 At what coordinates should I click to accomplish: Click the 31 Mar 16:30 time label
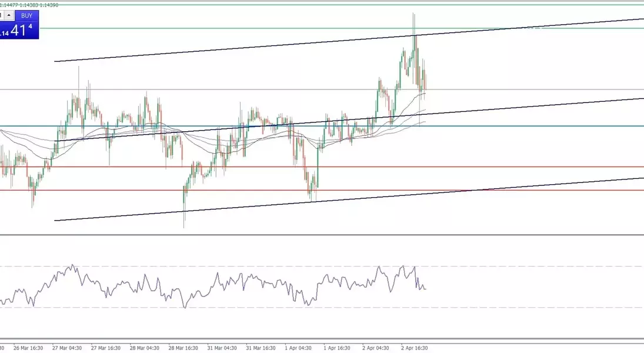coord(261,348)
